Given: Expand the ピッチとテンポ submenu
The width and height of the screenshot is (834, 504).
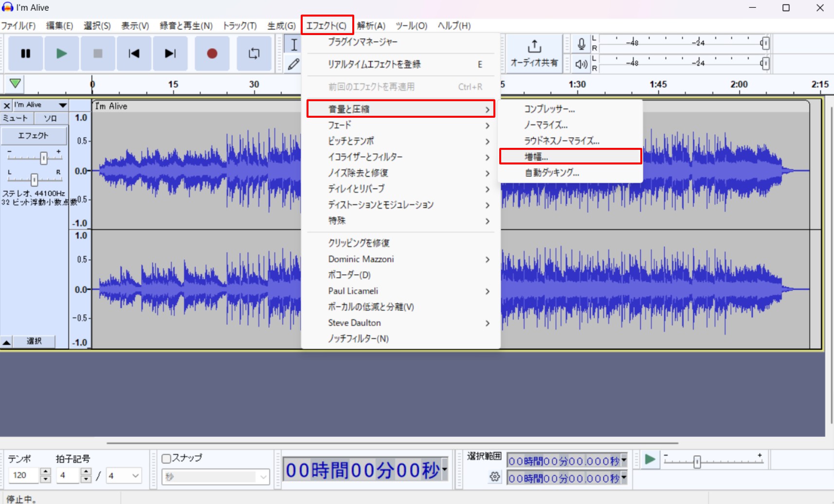Looking at the screenshot, I should (401, 141).
